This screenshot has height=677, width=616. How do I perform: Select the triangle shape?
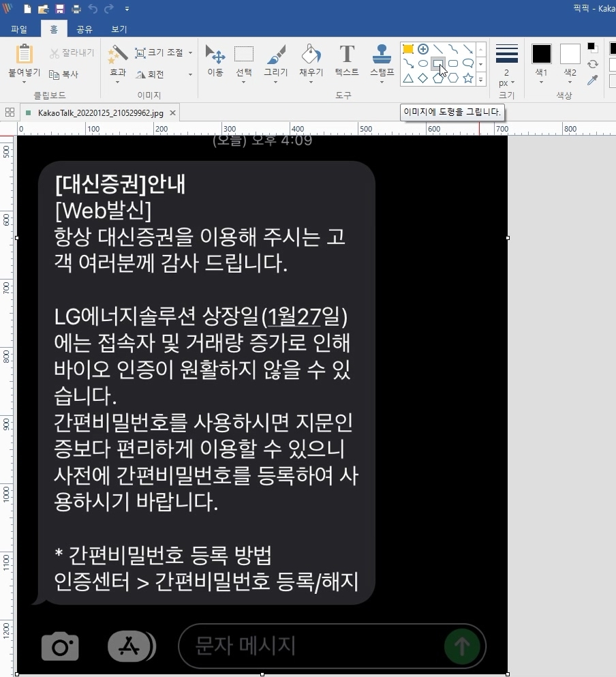click(408, 78)
